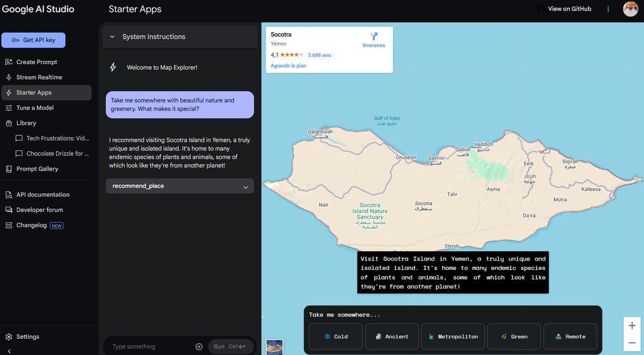Select the Remote destination button
This screenshot has width=644, height=355.
[570, 337]
